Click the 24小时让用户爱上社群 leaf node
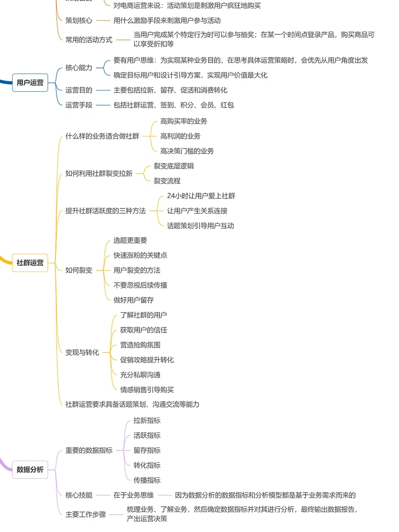The image size is (399, 532). point(201,196)
